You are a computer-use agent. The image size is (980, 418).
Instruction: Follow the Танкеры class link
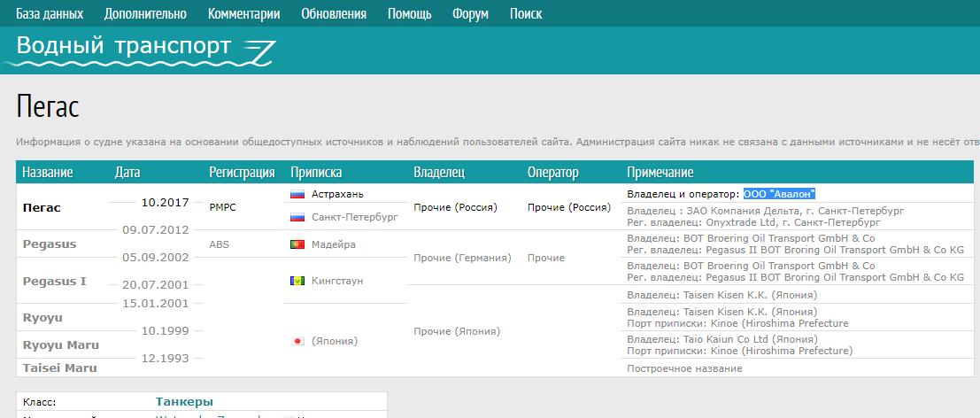184,402
